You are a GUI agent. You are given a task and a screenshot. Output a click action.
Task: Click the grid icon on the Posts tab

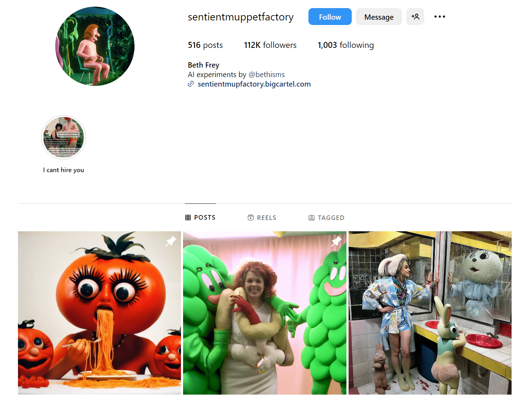(x=188, y=218)
